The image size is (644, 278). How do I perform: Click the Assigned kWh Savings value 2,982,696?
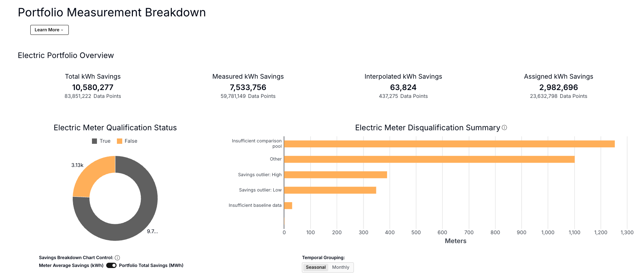[x=558, y=88]
